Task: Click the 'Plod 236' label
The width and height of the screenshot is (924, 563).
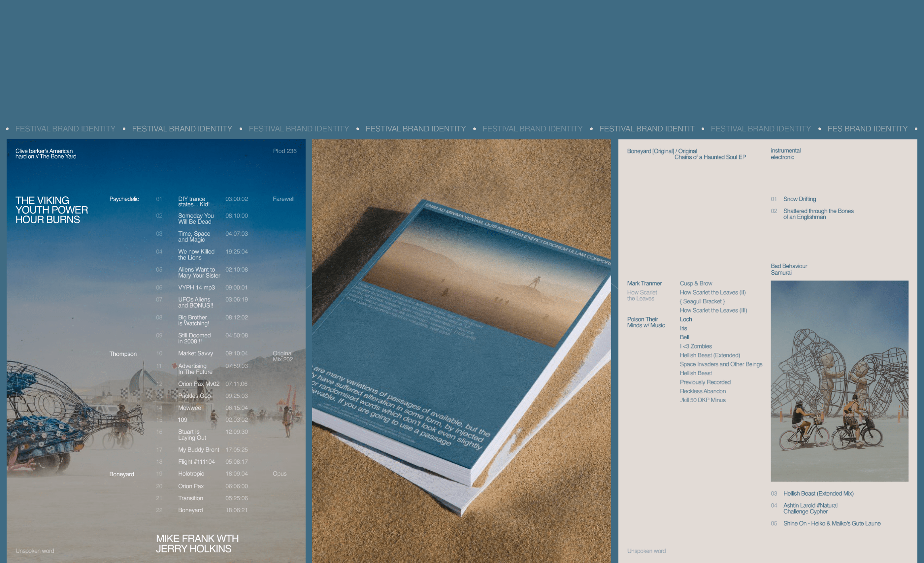Action: click(x=284, y=151)
